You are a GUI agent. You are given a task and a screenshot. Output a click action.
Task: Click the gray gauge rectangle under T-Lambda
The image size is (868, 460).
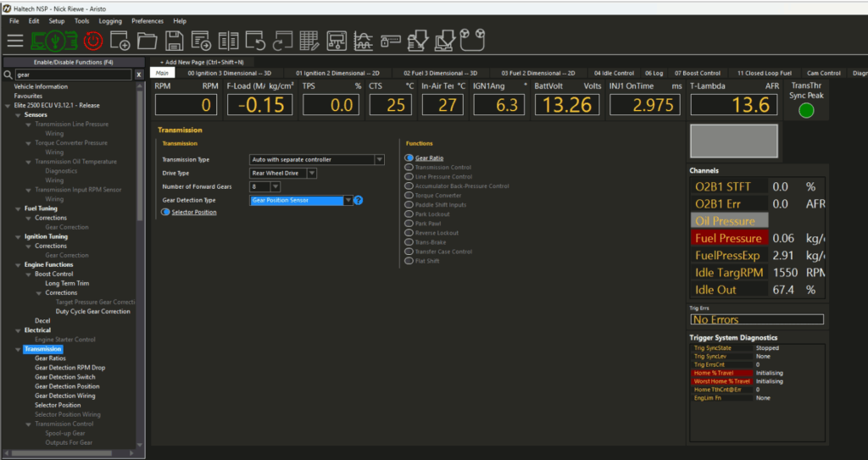734,141
